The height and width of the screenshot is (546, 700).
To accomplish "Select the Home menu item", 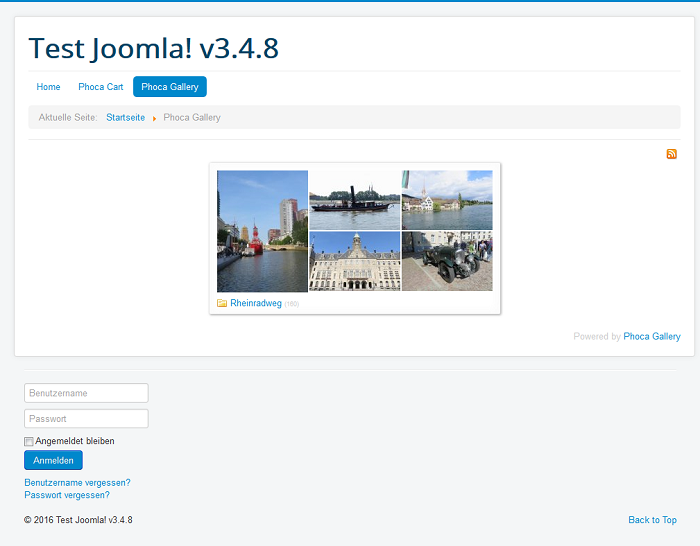I will (48, 87).
